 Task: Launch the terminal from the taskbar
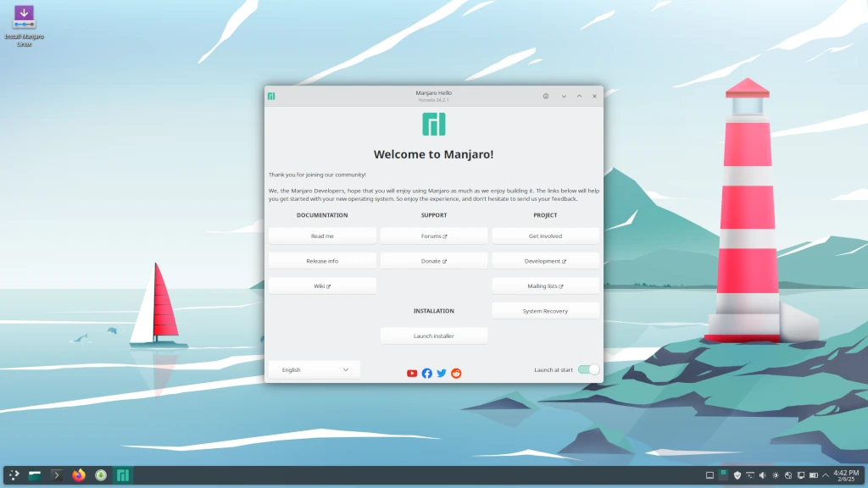(57, 474)
